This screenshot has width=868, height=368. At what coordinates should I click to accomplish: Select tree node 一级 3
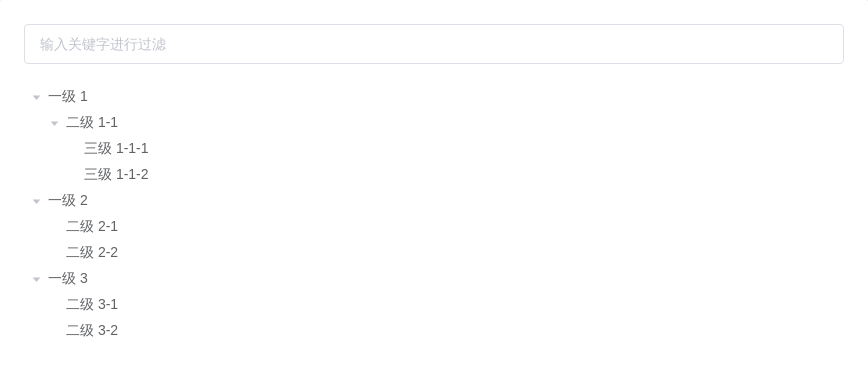click(68, 278)
